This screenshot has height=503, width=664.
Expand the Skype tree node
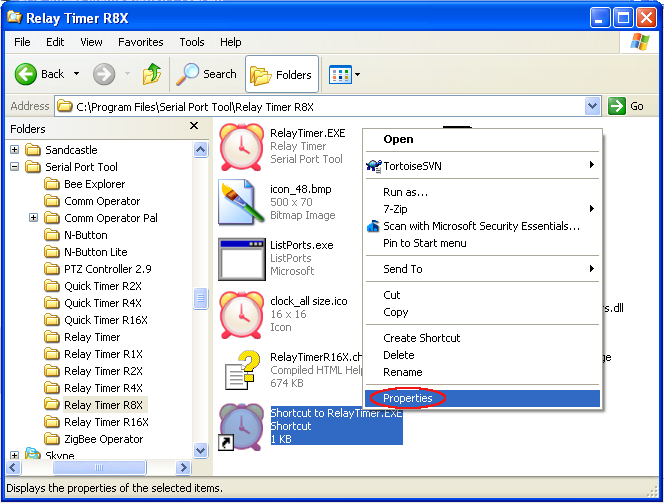click(14, 456)
